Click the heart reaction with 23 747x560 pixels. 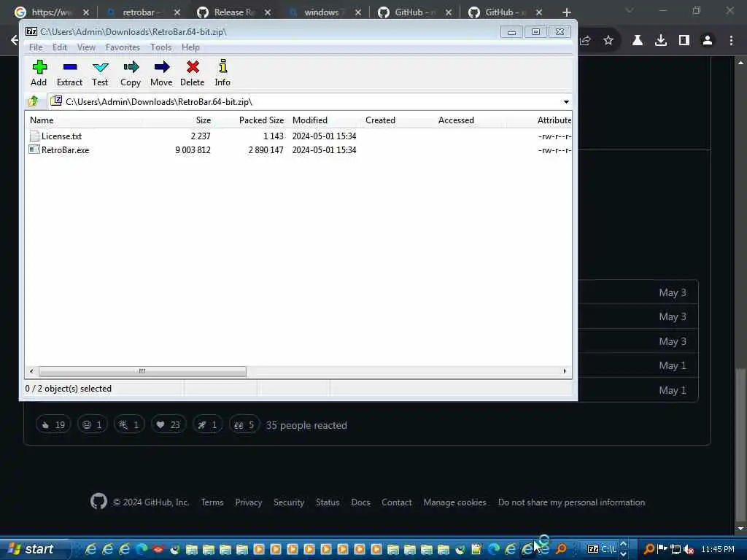pyautogui.click(x=169, y=425)
